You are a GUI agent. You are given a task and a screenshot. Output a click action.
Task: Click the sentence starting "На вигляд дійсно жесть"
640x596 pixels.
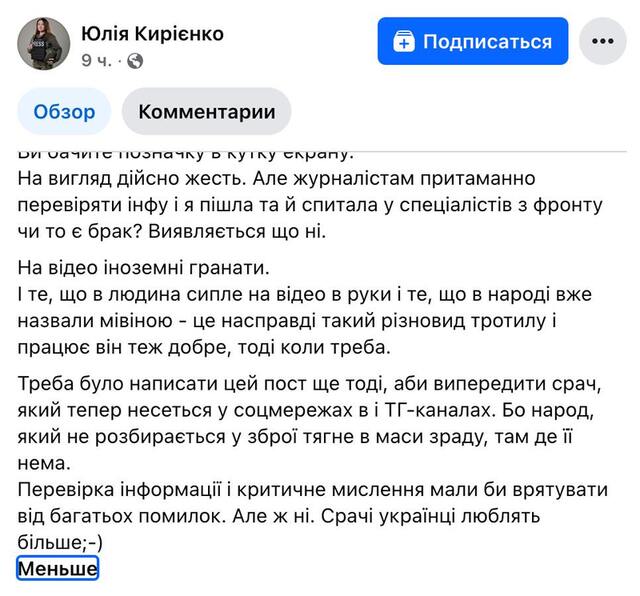tap(180, 178)
